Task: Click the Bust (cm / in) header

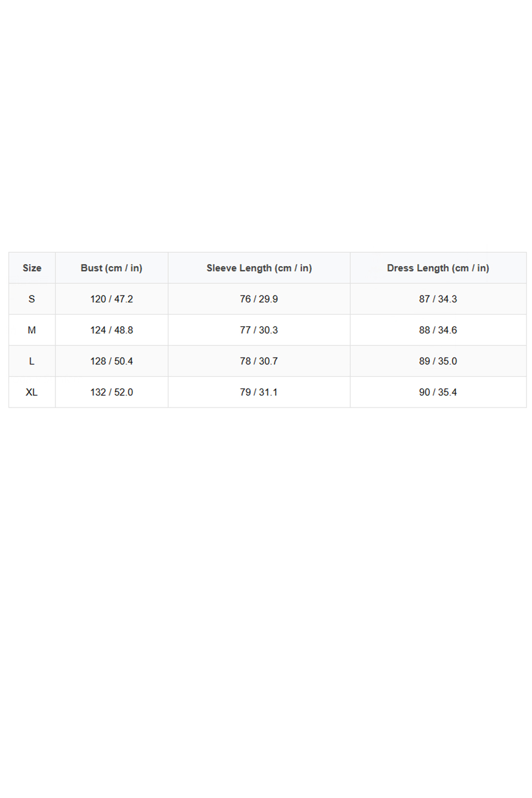Action: click(x=111, y=268)
